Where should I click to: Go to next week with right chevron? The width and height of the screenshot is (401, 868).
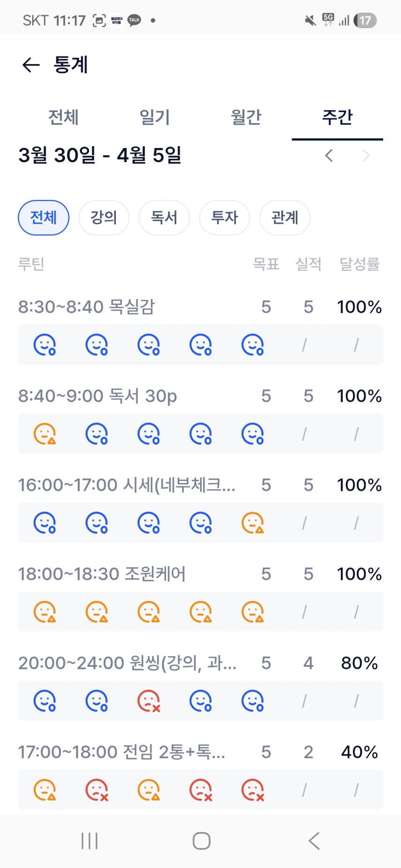click(x=366, y=156)
